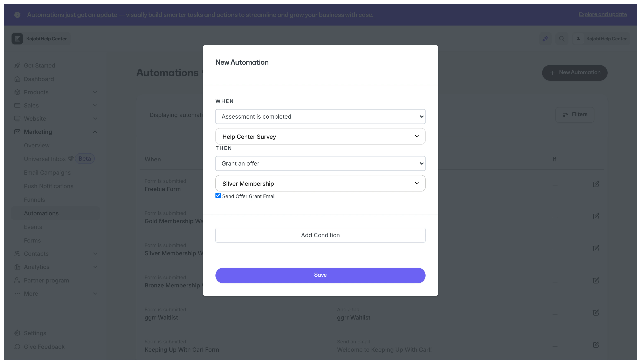The height and width of the screenshot is (364, 641).
Task: Uncheck Send Offer Grant Email
Action: (218, 196)
